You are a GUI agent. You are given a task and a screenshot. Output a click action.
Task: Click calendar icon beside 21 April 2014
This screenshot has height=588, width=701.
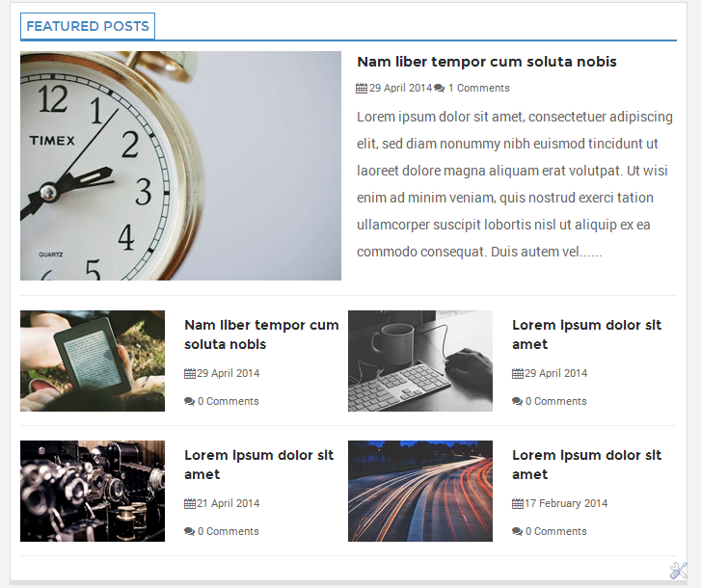coord(190,503)
